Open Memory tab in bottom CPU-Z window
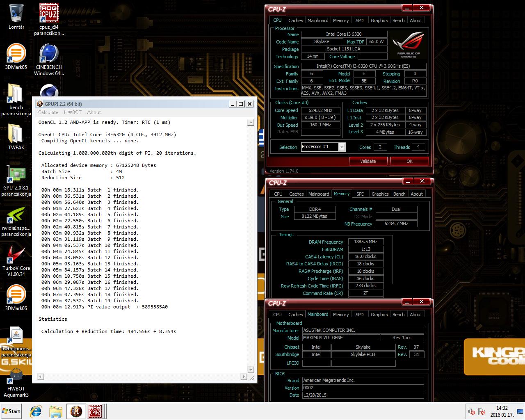This screenshot has width=525, height=420. [x=341, y=315]
